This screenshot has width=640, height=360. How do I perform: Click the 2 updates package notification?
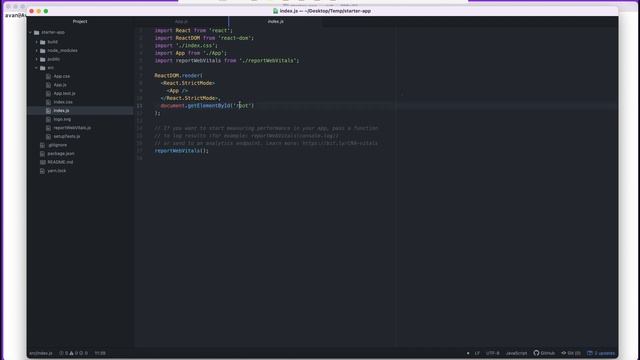point(601,353)
